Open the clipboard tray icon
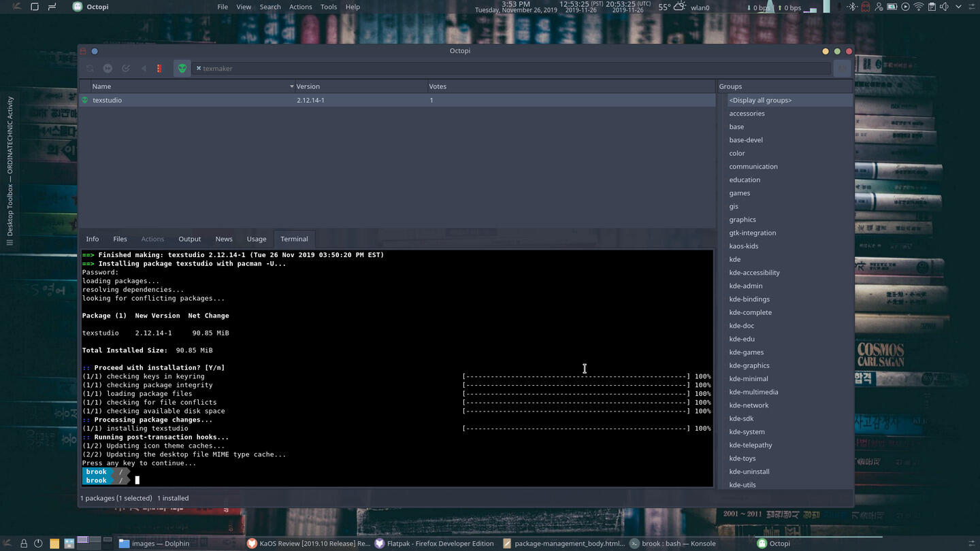Image resolution: width=980 pixels, height=551 pixels. pyautogui.click(x=932, y=7)
